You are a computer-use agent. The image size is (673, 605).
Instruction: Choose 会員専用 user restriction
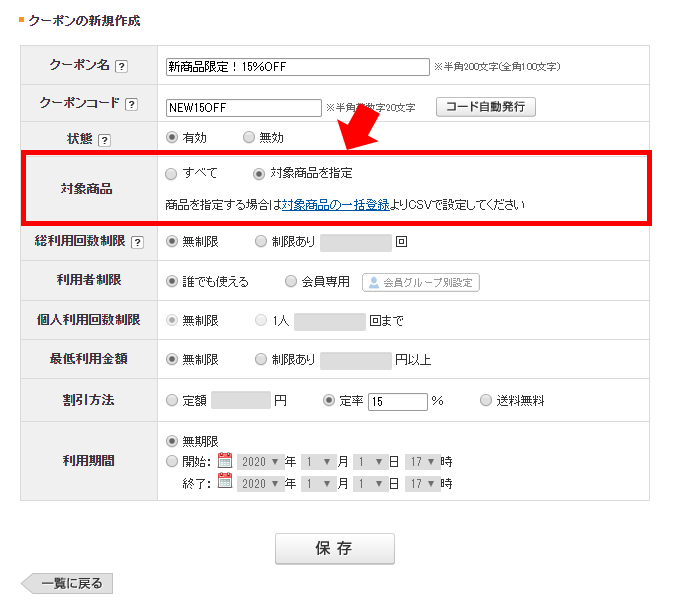click(x=291, y=281)
